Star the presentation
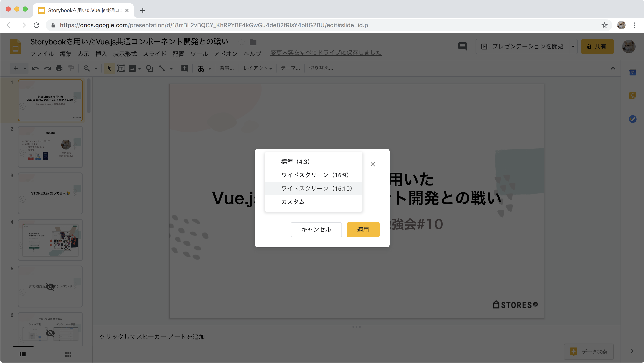This screenshot has height=363, width=644. 241,42
